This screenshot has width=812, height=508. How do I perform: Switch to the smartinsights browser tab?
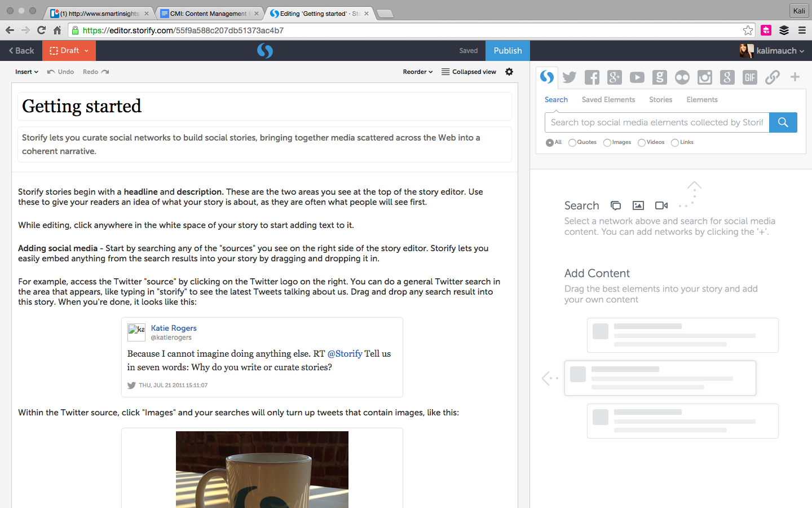tap(99, 13)
